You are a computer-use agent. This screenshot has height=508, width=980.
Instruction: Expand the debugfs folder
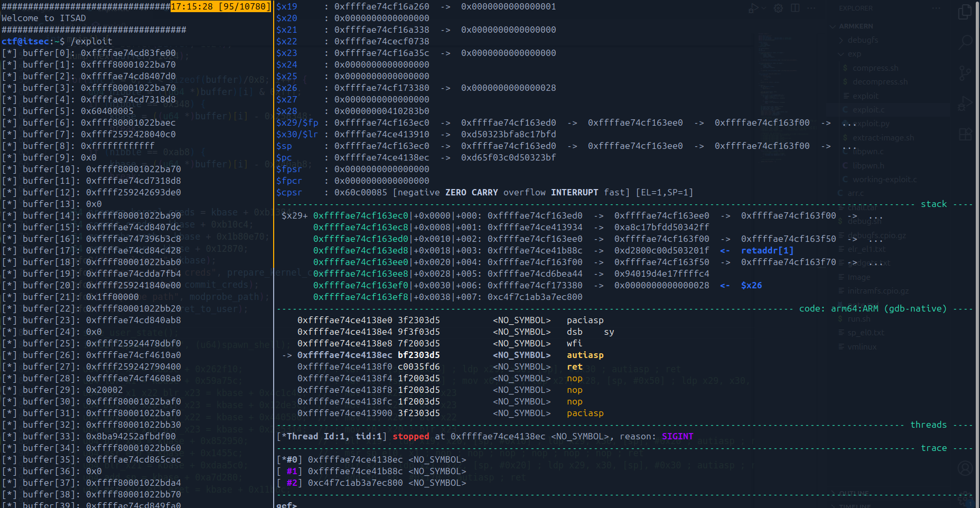[x=862, y=40]
